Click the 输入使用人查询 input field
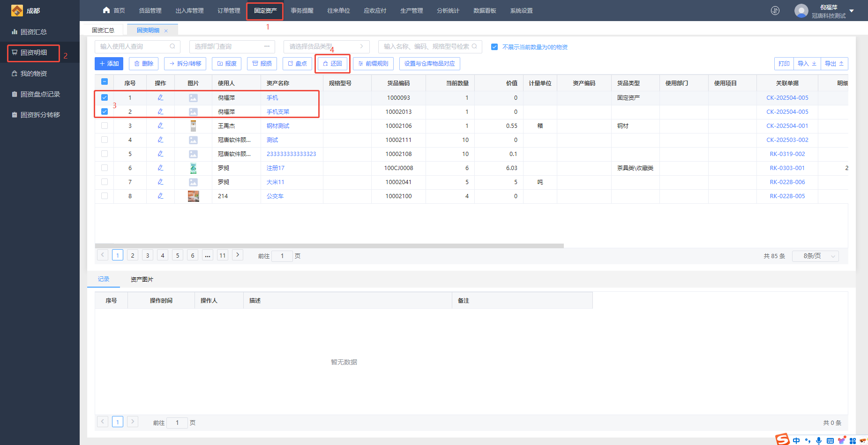Image resolution: width=868 pixels, height=445 pixels. tap(137, 46)
